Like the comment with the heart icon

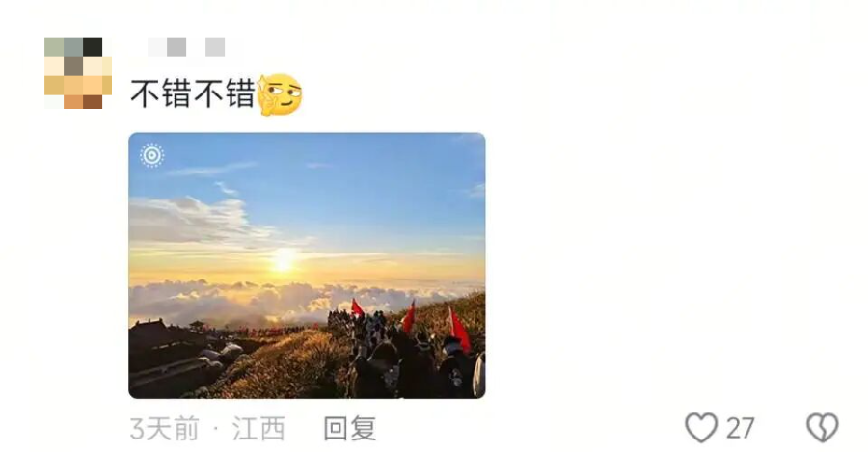701,428
